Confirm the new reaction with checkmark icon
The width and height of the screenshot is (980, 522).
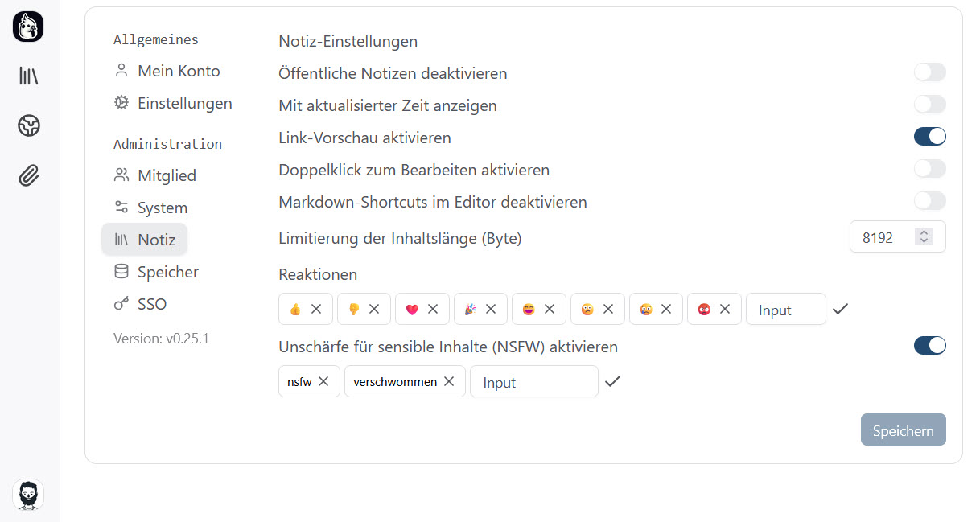point(841,309)
